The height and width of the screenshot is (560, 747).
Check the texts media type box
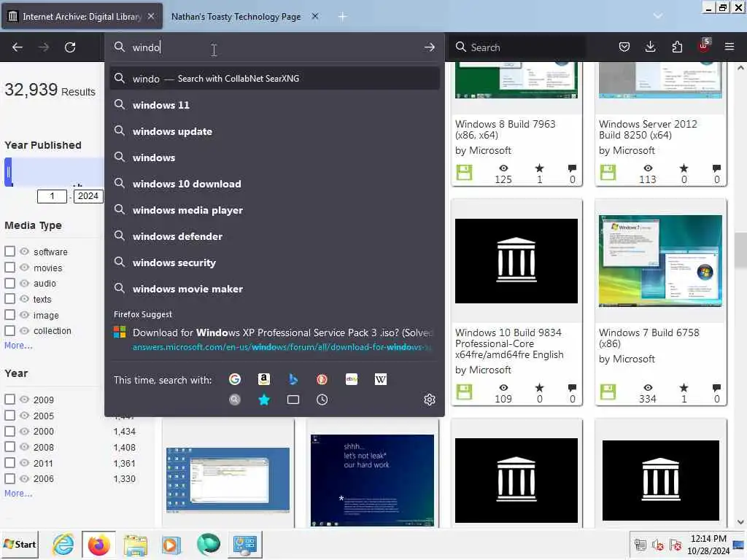coord(9,298)
